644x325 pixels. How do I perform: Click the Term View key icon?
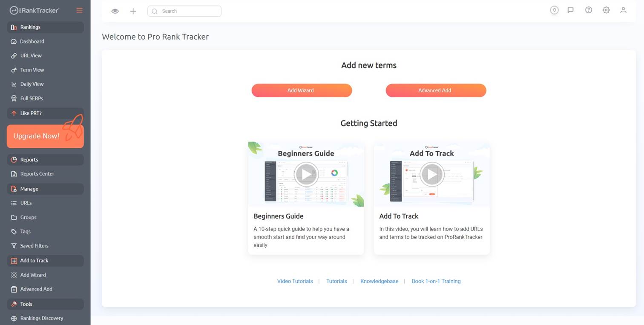click(x=14, y=70)
